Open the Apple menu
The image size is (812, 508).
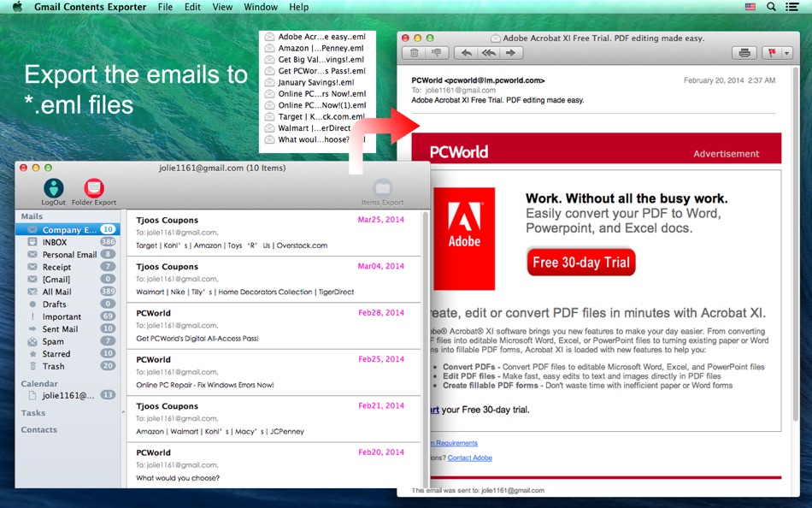click(17, 7)
